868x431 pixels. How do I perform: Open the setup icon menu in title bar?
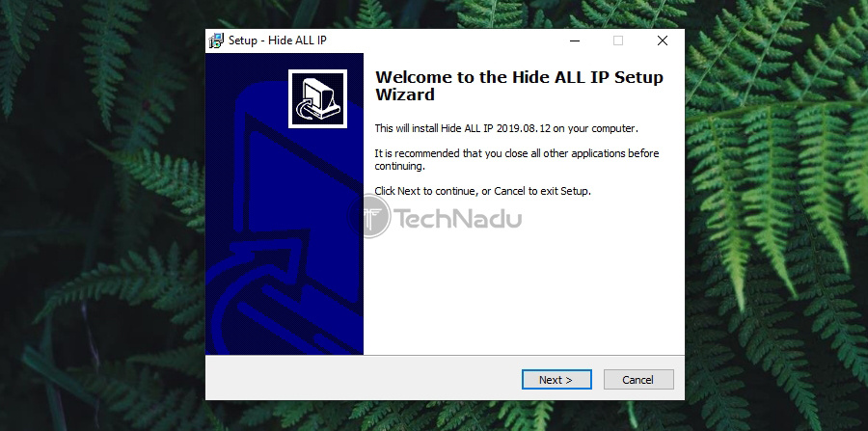coord(216,40)
